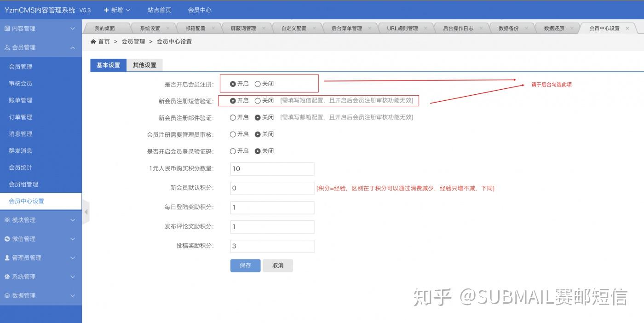The height and width of the screenshot is (323, 644).
Task: Switch to 邮箱配置 tab
Action: [x=195, y=28]
